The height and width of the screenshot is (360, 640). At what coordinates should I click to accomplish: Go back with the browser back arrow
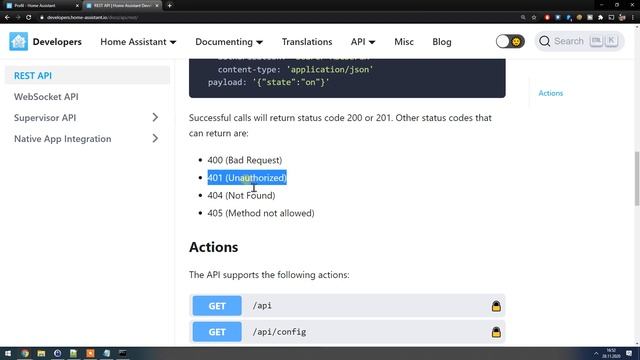(x=7, y=18)
